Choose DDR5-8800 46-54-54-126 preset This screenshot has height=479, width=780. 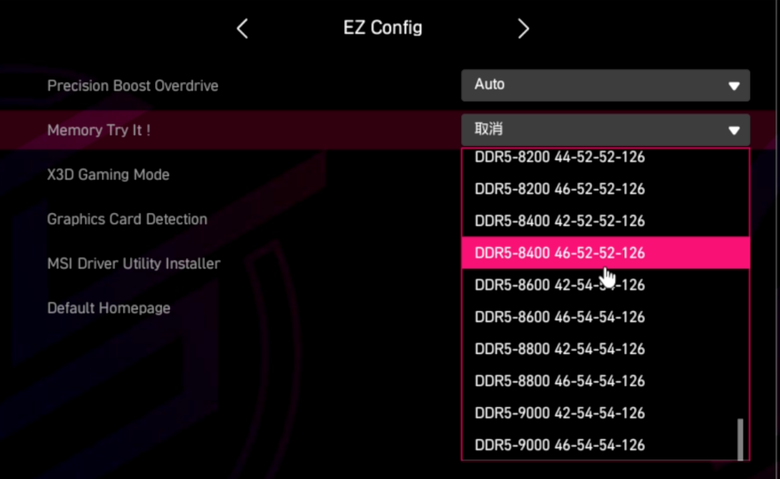click(x=605, y=381)
